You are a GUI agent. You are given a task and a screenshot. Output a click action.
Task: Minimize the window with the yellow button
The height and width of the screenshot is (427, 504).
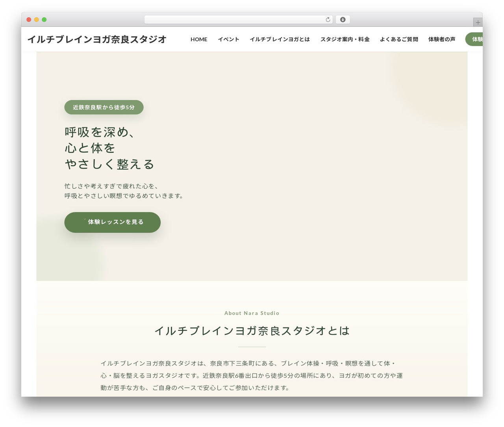point(37,20)
